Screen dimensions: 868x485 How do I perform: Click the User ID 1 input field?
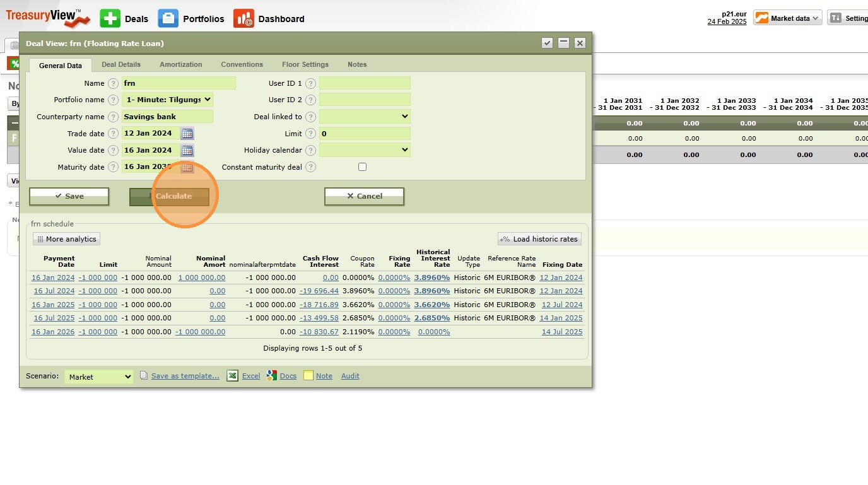coord(365,83)
